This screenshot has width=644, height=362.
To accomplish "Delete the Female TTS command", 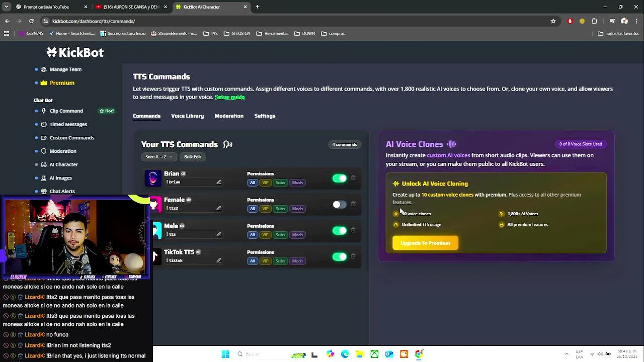I will (x=353, y=204).
